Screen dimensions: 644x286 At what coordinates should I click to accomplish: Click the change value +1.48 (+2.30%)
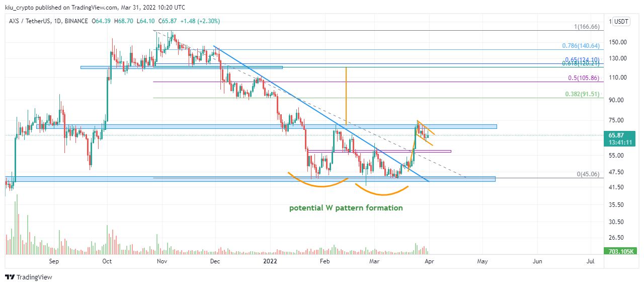point(201,21)
